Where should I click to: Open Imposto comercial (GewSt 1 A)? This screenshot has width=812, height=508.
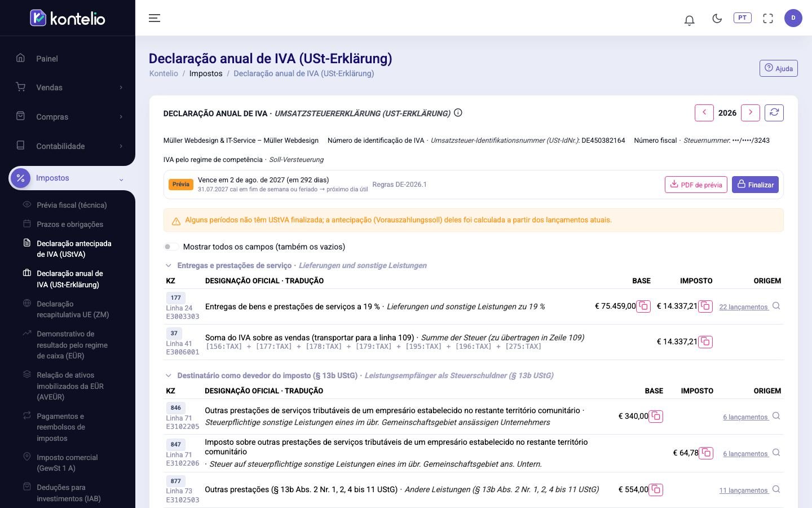(67, 463)
